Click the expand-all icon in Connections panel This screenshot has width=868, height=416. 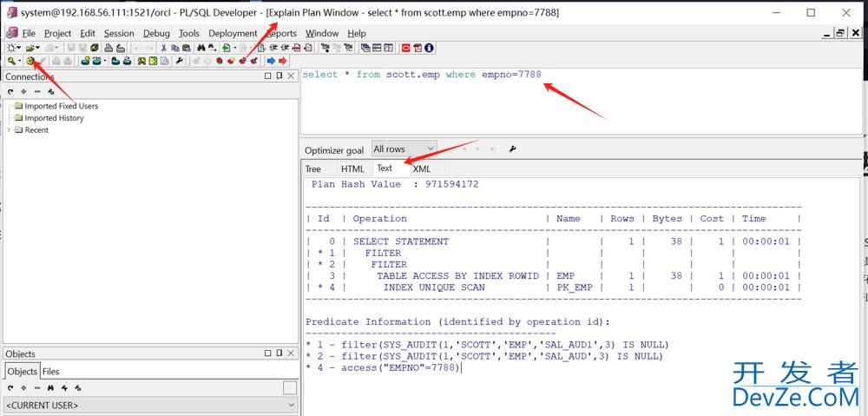click(23, 91)
